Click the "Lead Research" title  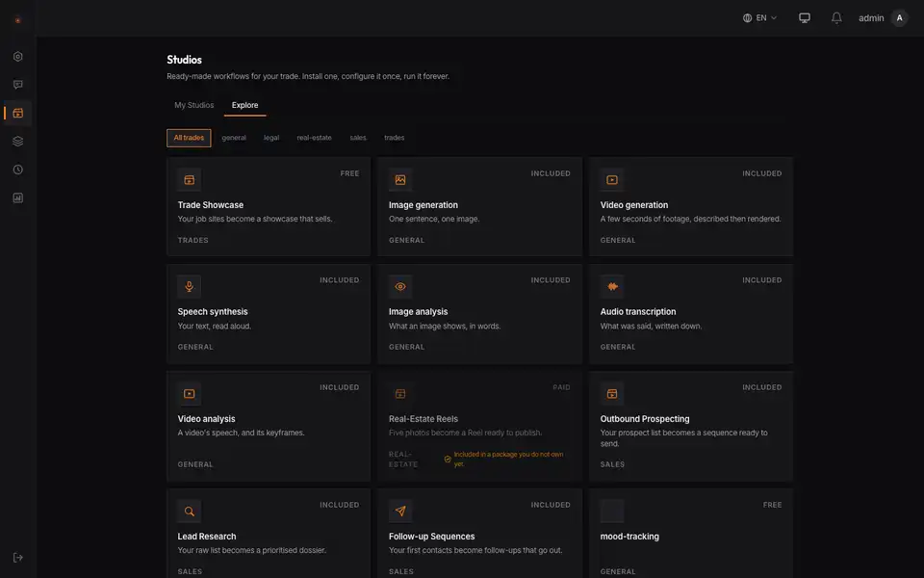click(207, 537)
